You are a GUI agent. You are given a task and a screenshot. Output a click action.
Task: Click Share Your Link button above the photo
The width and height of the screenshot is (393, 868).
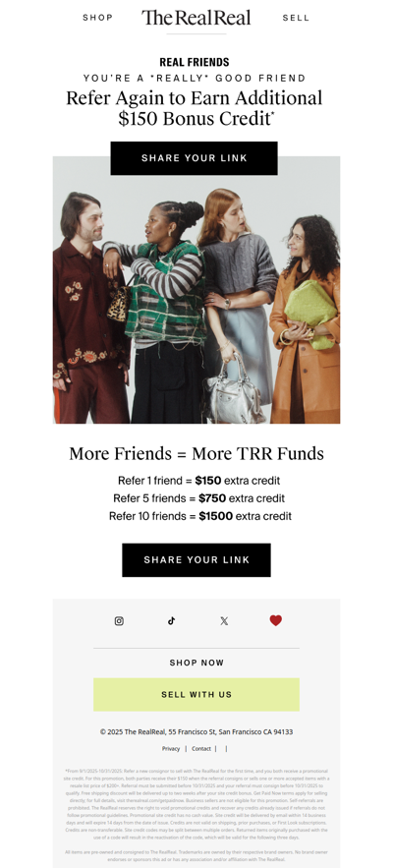coord(195,158)
